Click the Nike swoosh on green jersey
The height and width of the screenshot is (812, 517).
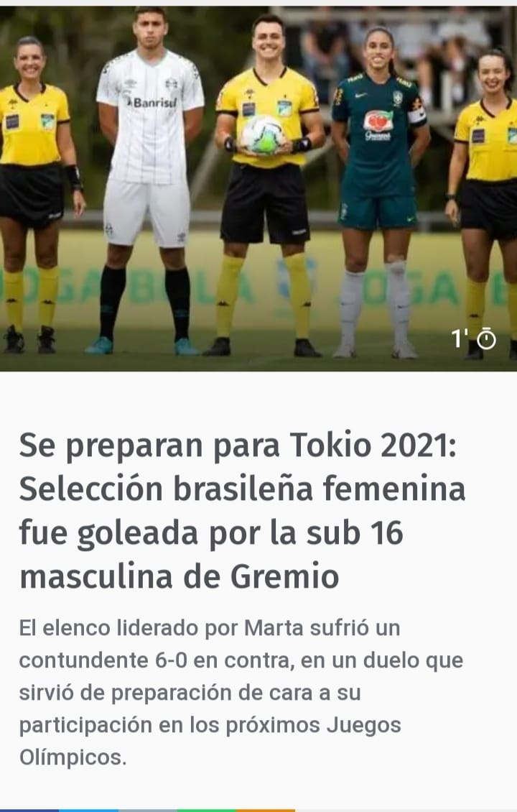[360, 96]
